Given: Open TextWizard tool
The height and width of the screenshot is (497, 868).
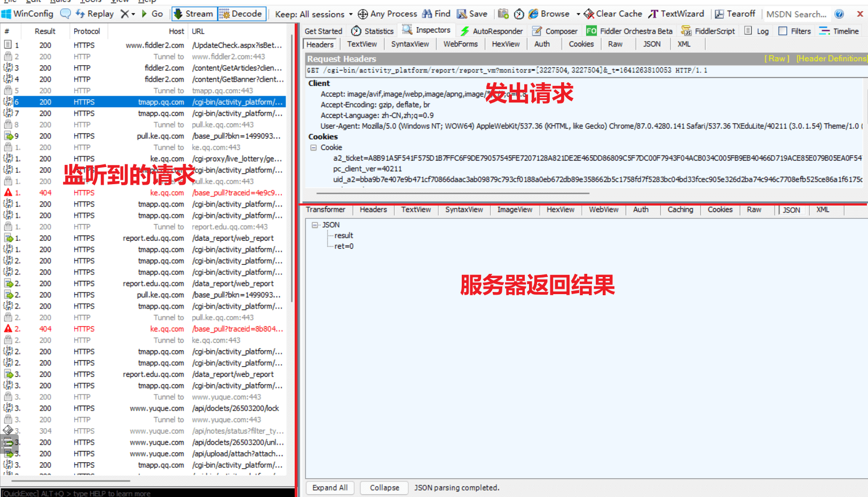Looking at the screenshot, I should click(x=676, y=14).
